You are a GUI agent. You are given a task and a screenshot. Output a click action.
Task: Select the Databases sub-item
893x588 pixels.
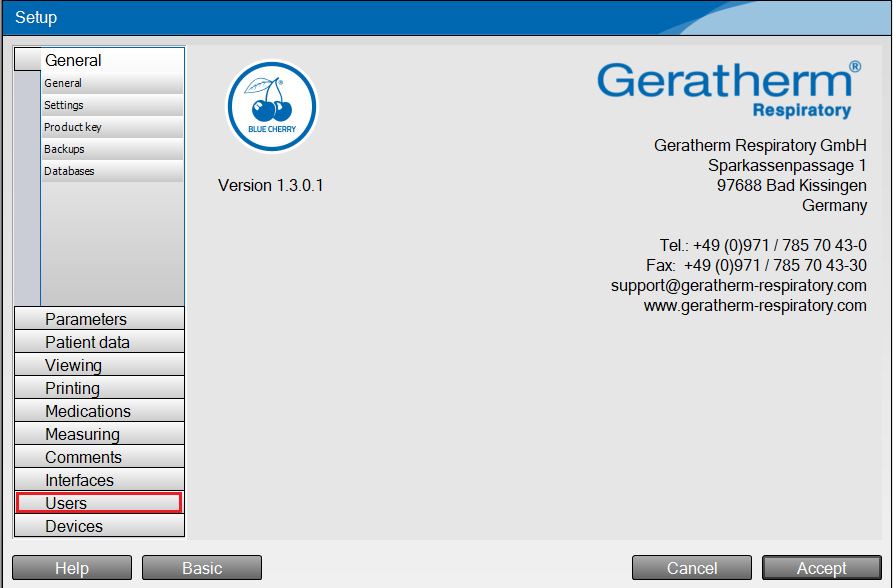[112, 171]
